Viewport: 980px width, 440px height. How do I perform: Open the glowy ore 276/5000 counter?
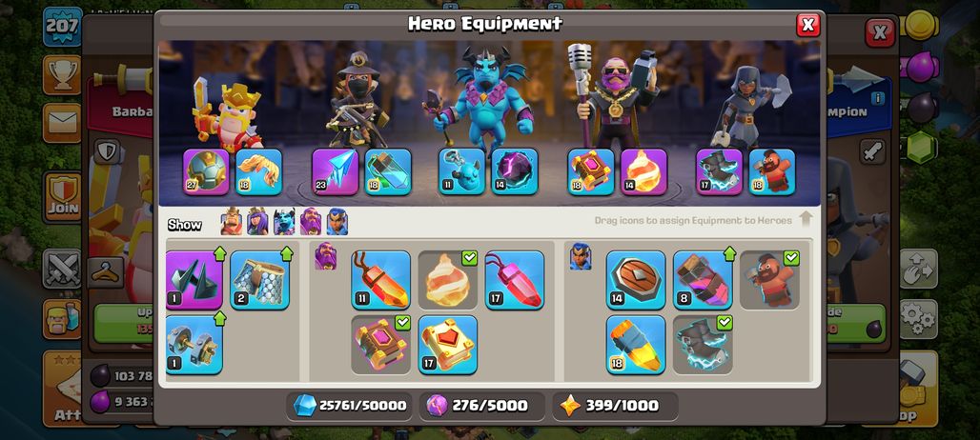[482, 406]
